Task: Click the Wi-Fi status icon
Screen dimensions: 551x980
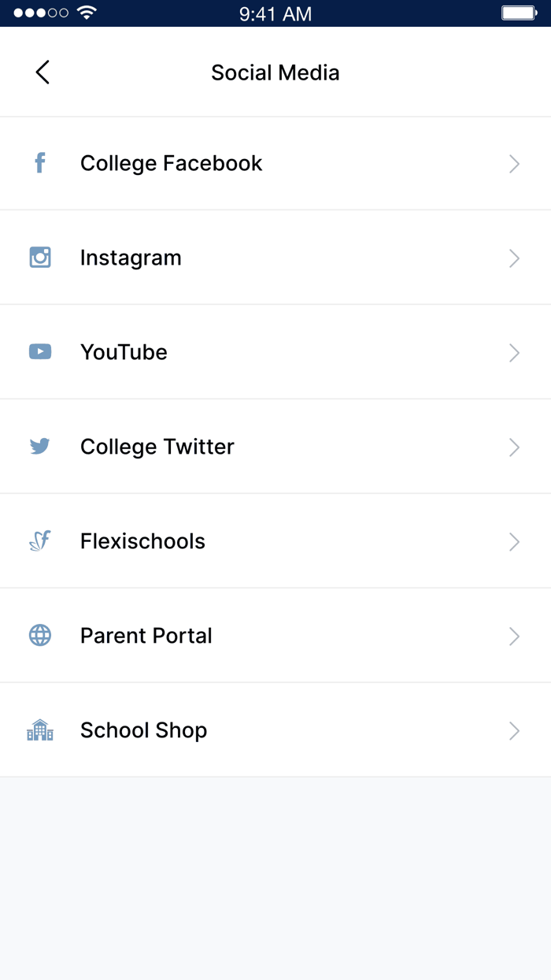Action: (x=84, y=12)
